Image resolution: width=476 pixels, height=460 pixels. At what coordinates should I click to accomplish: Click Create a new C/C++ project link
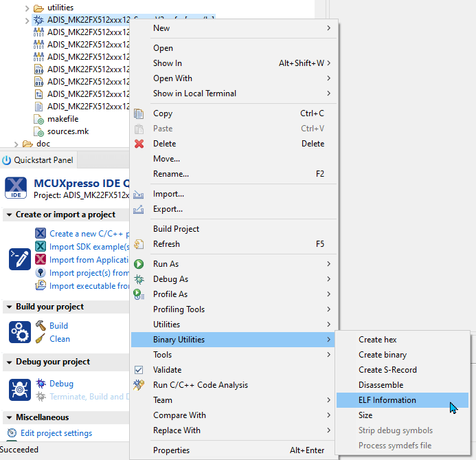[x=88, y=234]
